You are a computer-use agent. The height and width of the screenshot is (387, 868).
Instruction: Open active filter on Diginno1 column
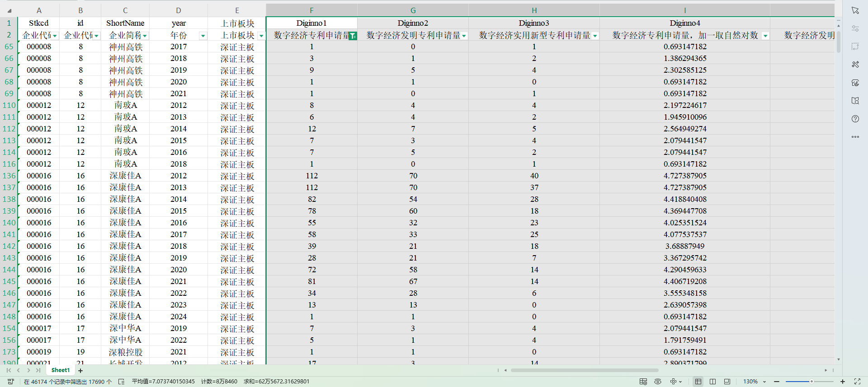353,36
